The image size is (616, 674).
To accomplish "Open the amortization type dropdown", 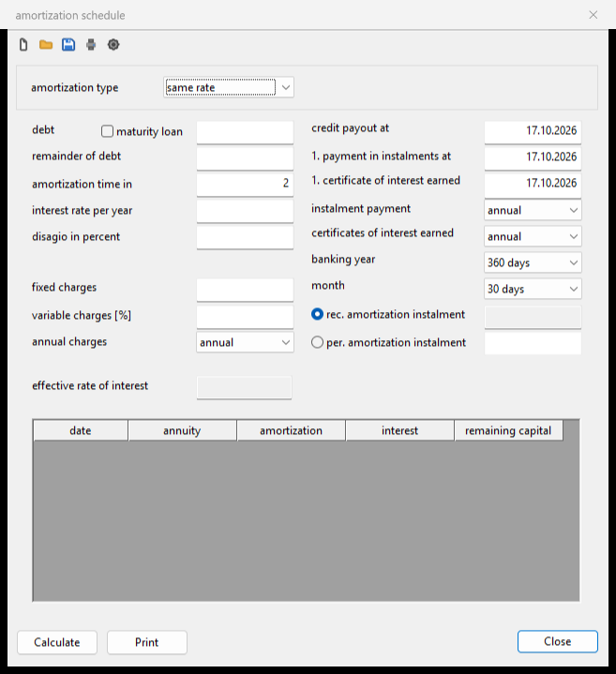I will click(229, 87).
